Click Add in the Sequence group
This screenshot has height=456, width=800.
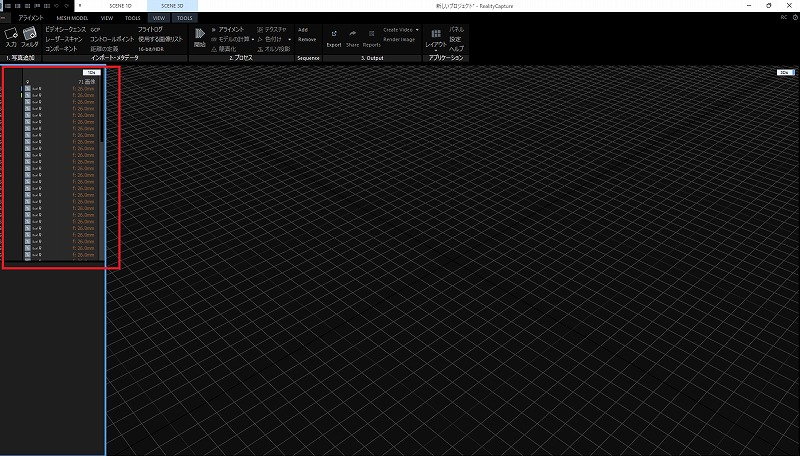tap(303, 30)
